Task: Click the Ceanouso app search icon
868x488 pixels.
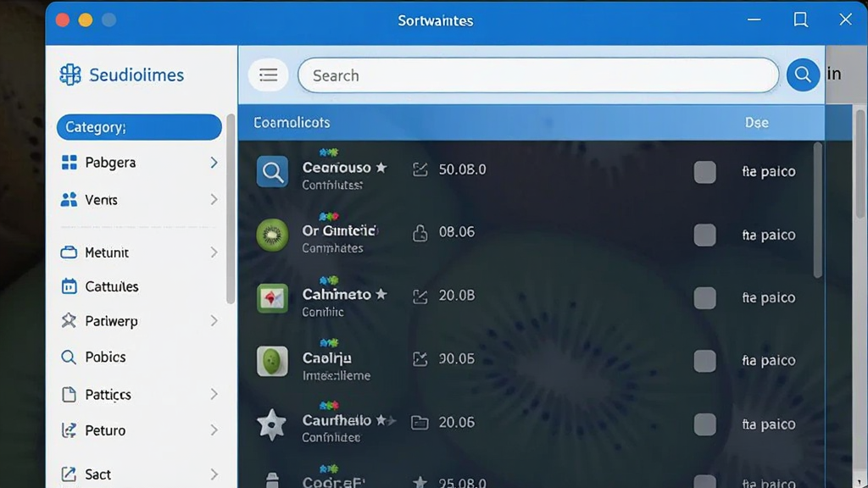Action: click(x=272, y=172)
